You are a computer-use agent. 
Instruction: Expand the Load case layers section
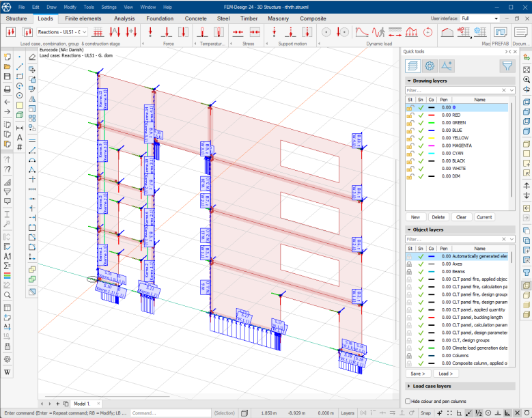pos(409,386)
